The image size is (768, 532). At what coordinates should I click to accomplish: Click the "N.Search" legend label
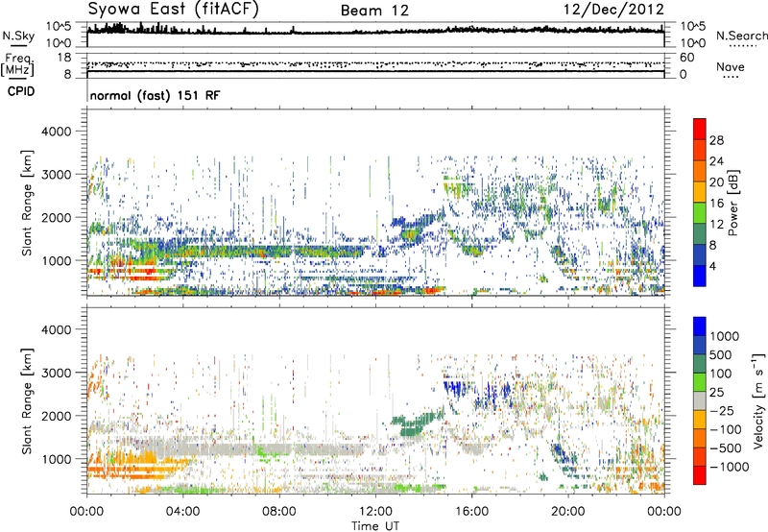pyautogui.click(x=741, y=36)
